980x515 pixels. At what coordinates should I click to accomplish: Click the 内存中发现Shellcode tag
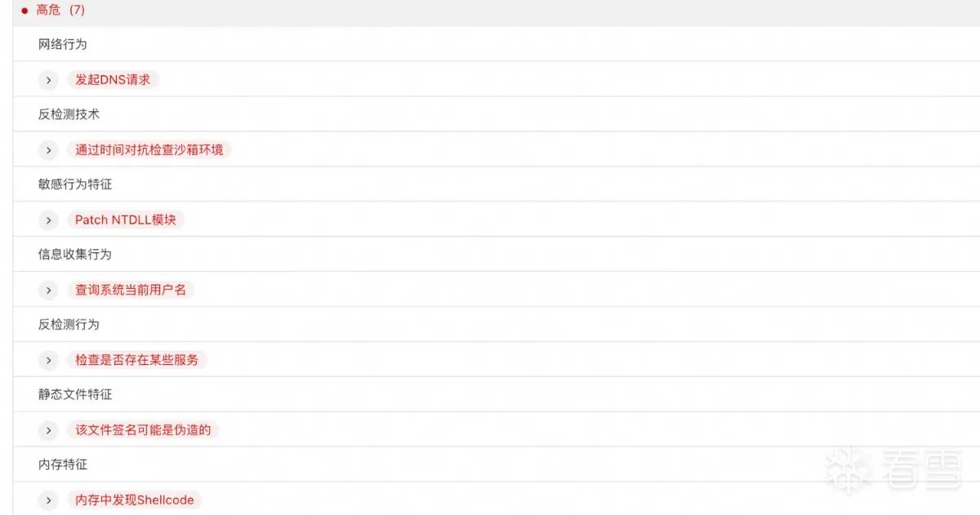coord(135,499)
